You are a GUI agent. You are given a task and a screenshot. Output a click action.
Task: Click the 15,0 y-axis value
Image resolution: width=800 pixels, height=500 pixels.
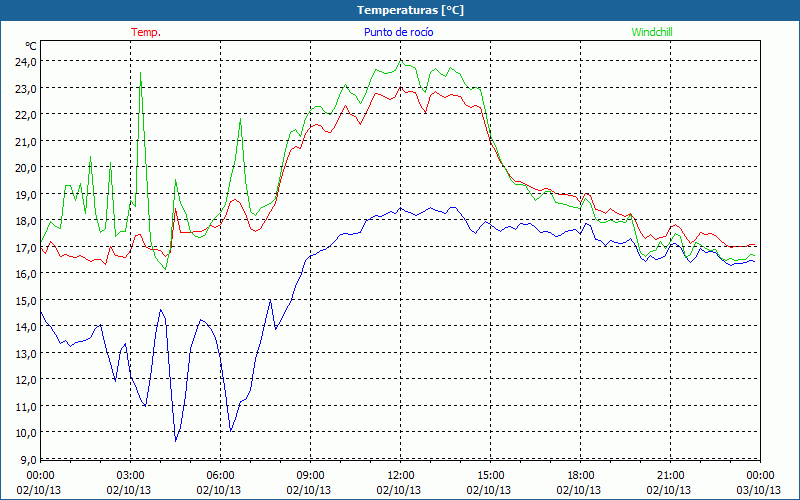point(26,301)
